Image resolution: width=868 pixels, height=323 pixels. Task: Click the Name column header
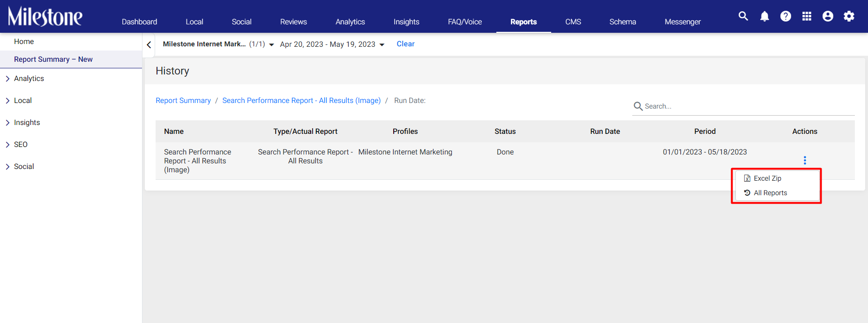pyautogui.click(x=174, y=132)
